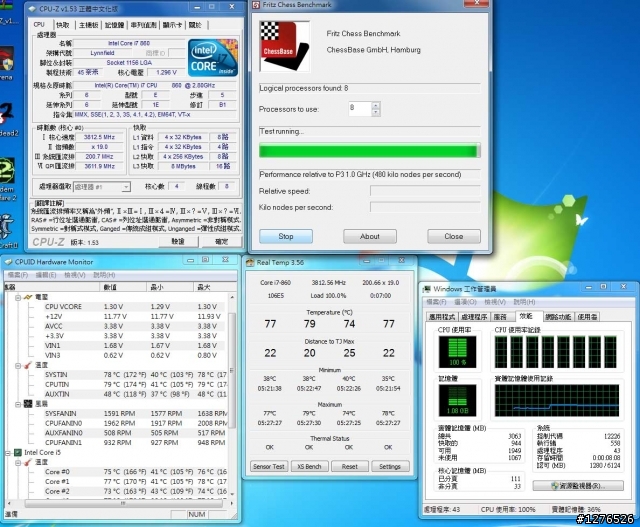640x527 pixels.
Task: Click the Task Manager title bar icon
Action: tap(427, 289)
